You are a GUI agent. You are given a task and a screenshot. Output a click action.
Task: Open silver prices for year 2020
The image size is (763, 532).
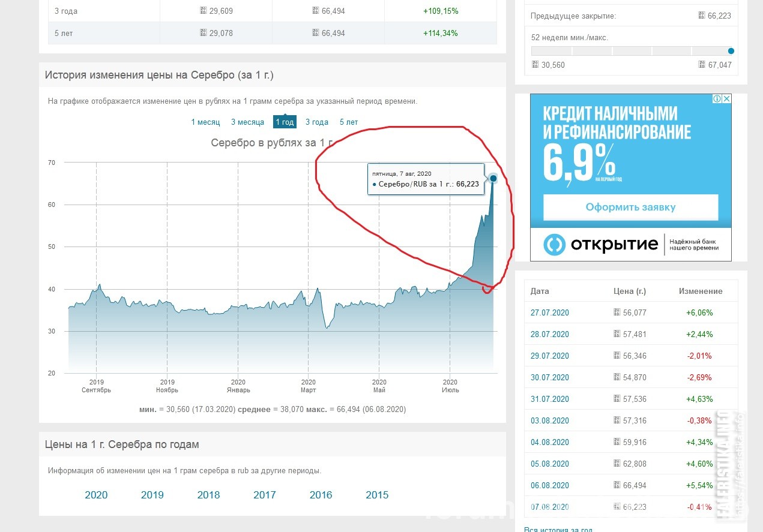[x=96, y=495]
